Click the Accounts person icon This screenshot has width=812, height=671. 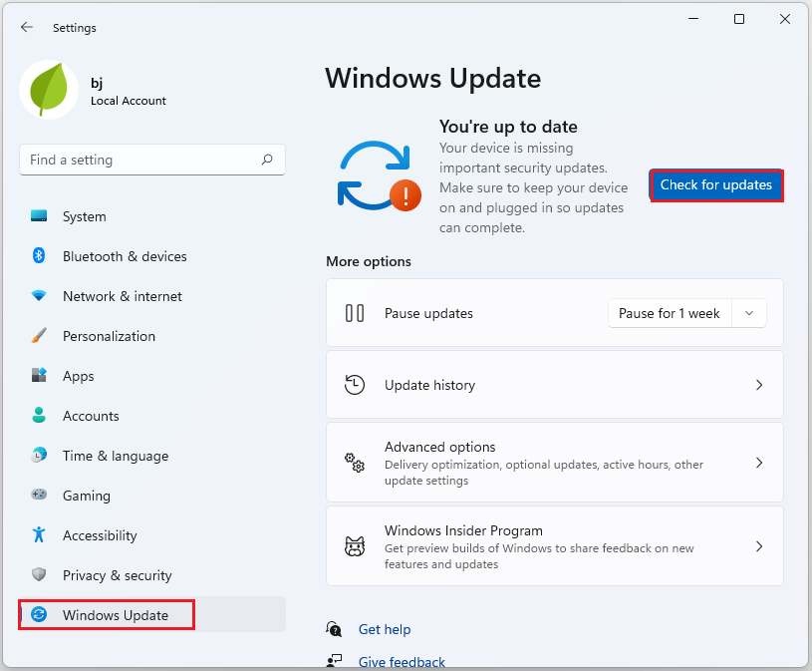(39, 415)
